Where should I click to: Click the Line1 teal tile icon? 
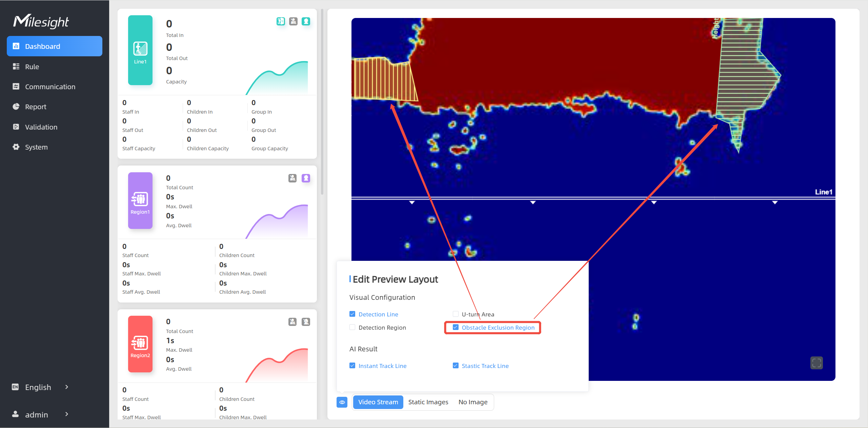tap(140, 49)
